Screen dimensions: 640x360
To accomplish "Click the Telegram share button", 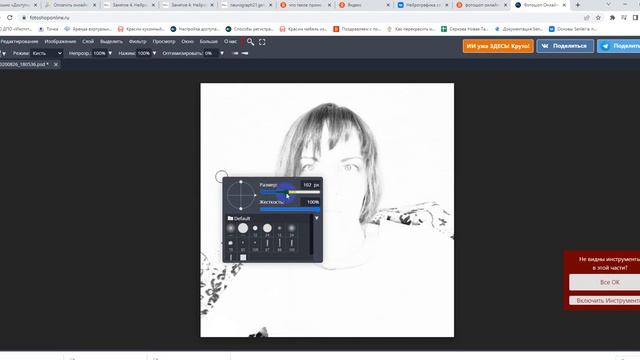I will [x=619, y=46].
